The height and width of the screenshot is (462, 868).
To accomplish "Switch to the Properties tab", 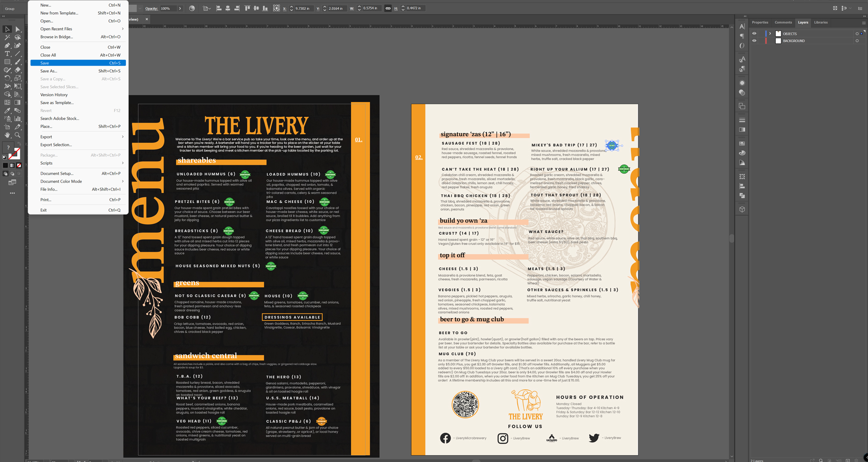I will tap(760, 23).
